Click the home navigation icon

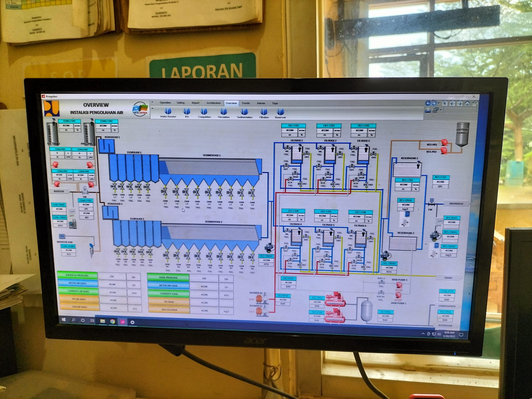tap(467, 104)
